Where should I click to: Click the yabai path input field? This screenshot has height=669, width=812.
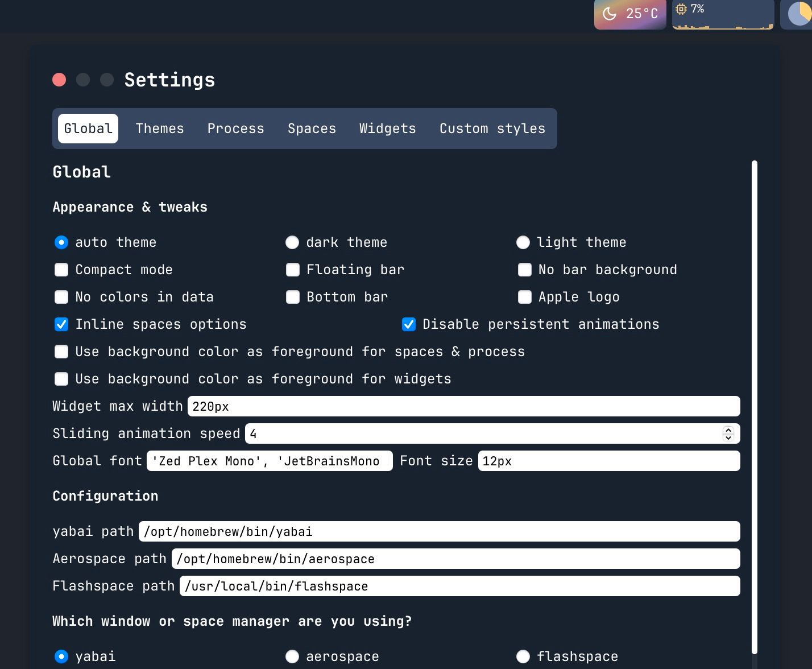(440, 531)
